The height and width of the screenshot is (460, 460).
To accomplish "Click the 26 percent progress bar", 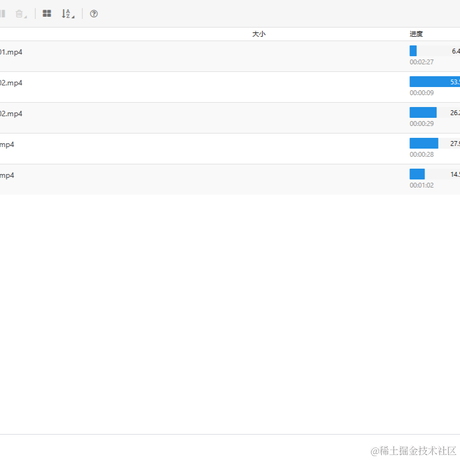I will pos(435,112).
